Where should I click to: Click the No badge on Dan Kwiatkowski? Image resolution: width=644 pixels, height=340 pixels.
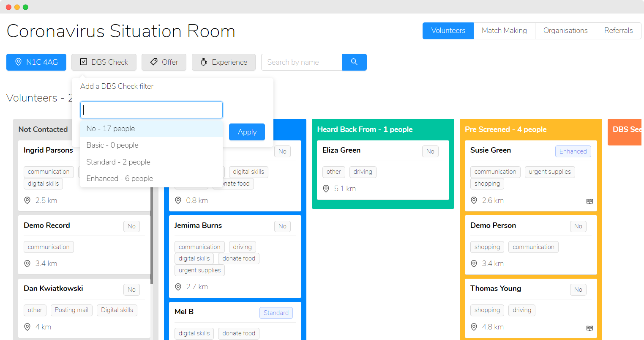coord(131,290)
